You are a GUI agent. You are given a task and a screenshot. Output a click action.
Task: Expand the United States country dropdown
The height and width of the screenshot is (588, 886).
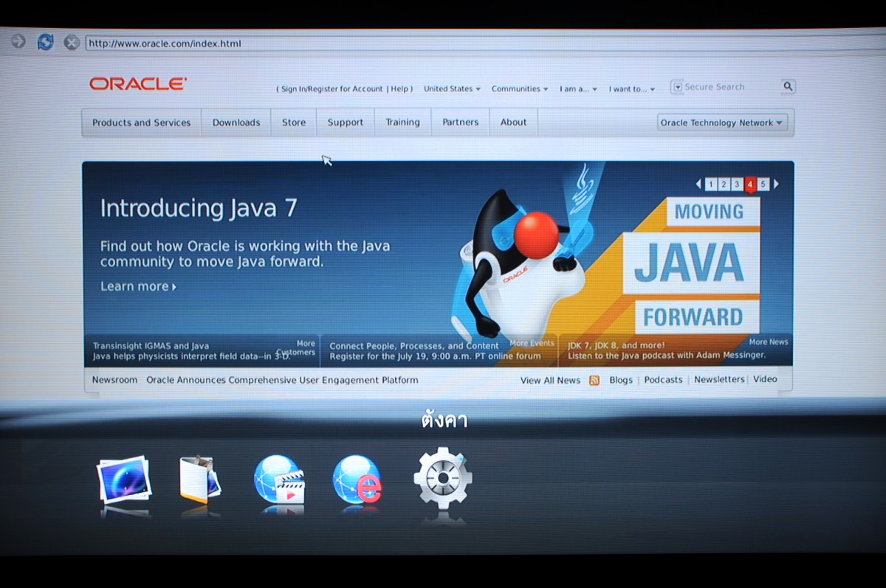pyautogui.click(x=452, y=89)
